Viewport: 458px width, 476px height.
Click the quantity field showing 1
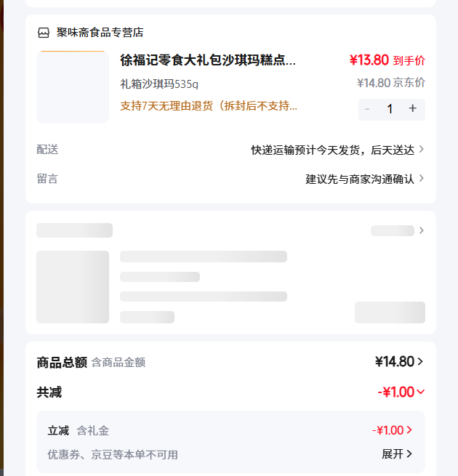tap(390, 109)
